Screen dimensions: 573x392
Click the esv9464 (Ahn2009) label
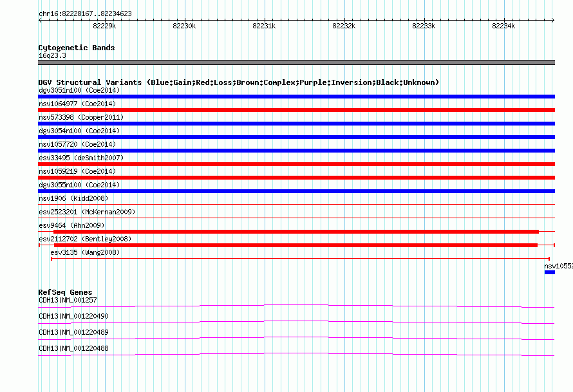click(71, 225)
